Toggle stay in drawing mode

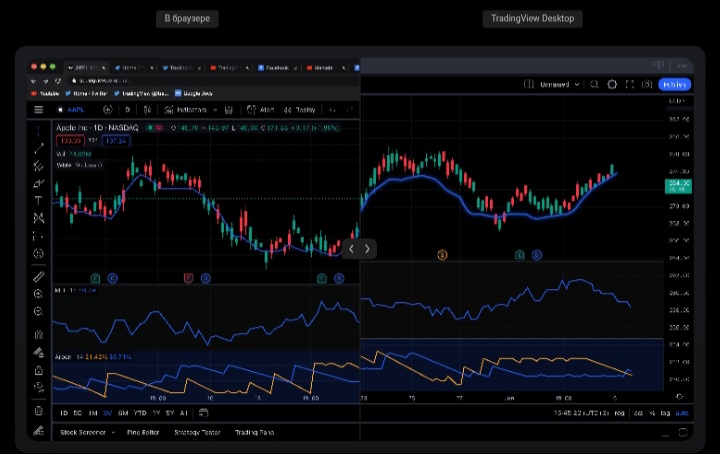point(39,352)
